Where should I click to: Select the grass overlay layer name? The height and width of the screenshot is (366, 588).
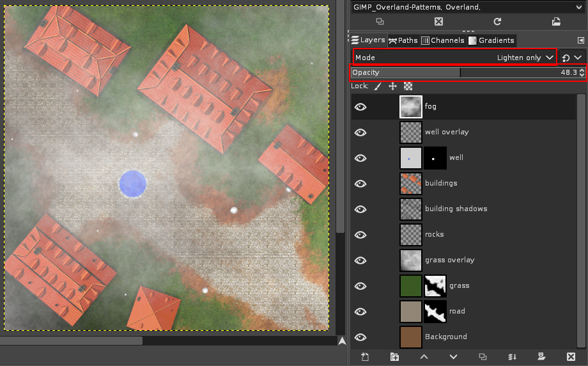pyautogui.click(x=449, y=260)
